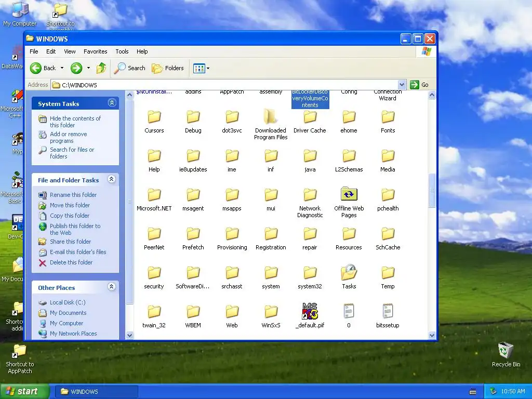Image resolution: width=532 pixels, height=399 pixels.
Task: Open the Start menu
Action: point(24,391)
